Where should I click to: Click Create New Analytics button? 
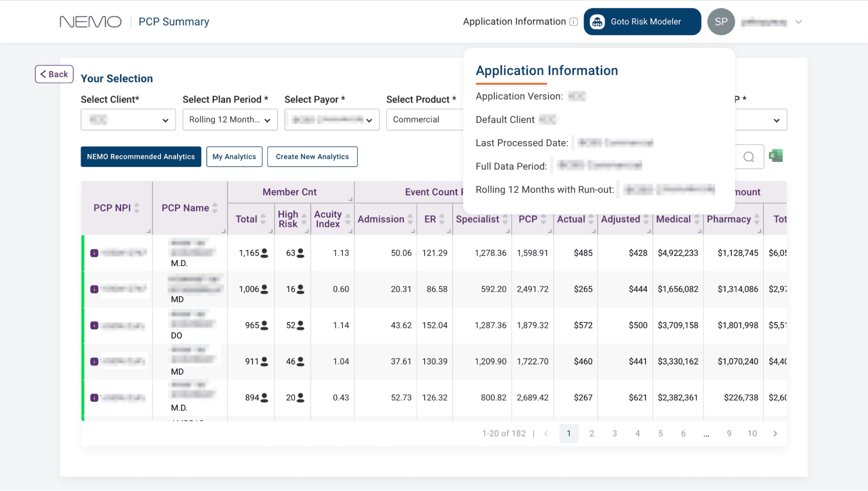[312, 157]
